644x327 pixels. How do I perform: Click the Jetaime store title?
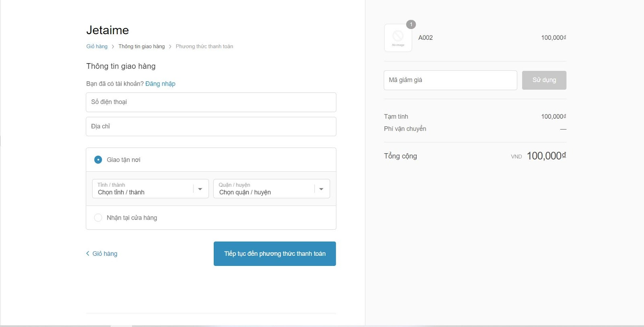107,30
